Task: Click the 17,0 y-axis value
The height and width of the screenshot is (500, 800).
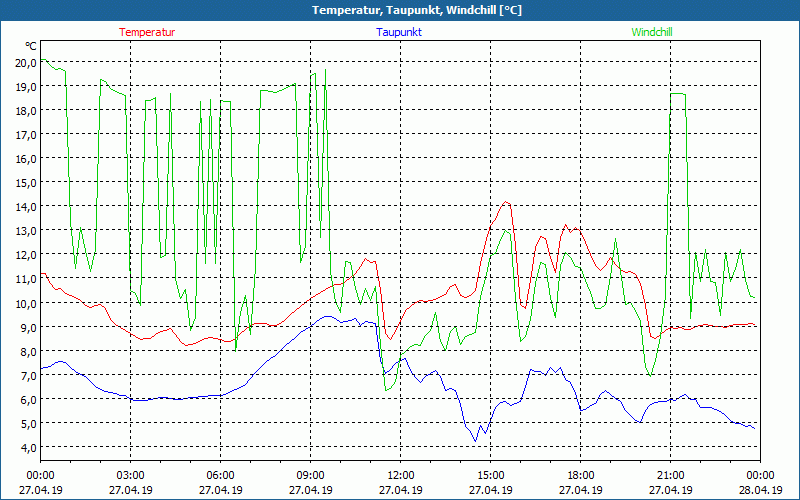Action: [x=27, y=135]
